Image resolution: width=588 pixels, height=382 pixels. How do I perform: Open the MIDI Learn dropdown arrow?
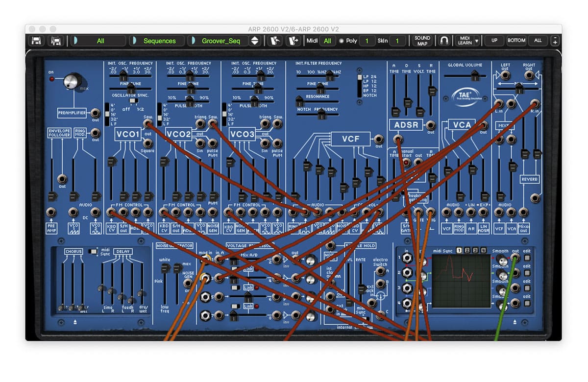(x=477, y=41)
